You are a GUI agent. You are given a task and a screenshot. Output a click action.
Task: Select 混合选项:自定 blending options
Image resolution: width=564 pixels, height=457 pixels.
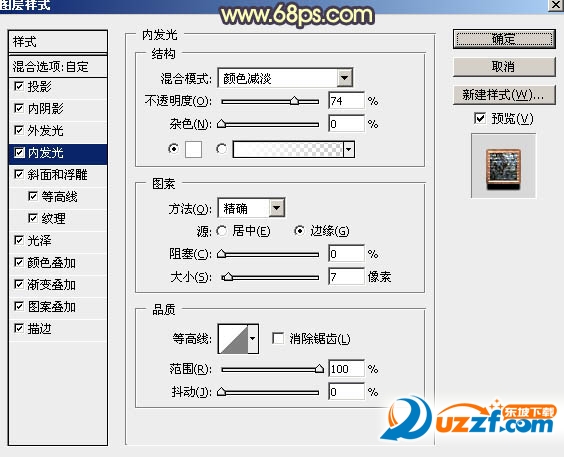(x=58, y=67)
